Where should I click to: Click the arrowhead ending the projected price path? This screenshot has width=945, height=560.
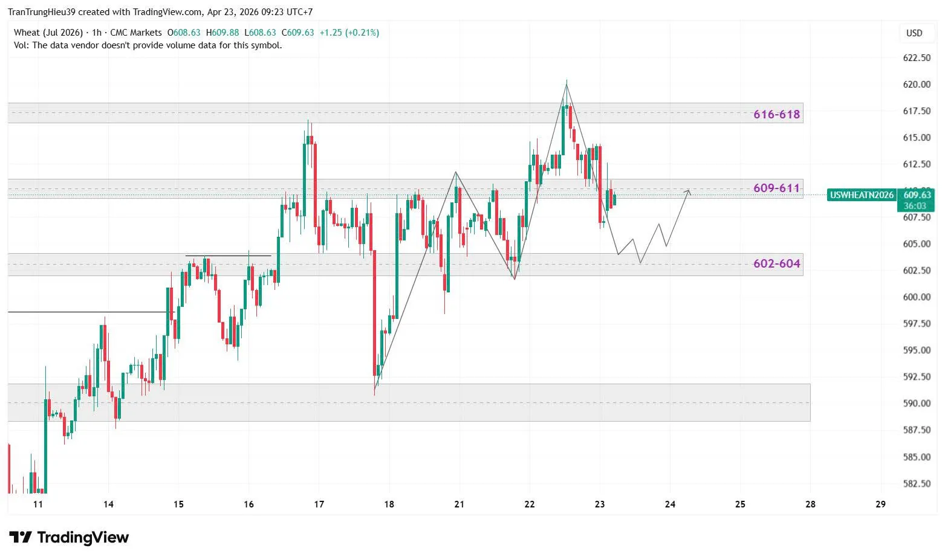(x=687, y=191)
